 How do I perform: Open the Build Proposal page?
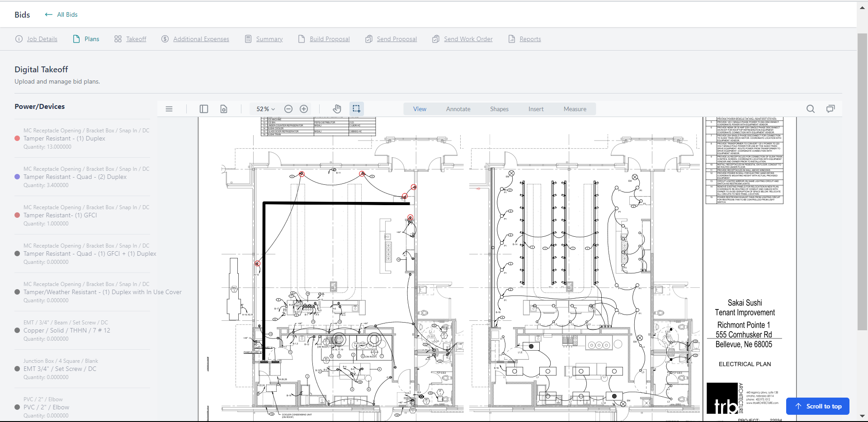[330, 39]
